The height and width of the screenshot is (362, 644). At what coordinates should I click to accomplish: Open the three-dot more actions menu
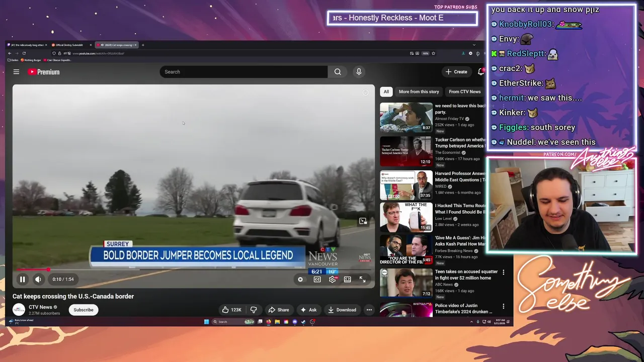pos(369,310)
